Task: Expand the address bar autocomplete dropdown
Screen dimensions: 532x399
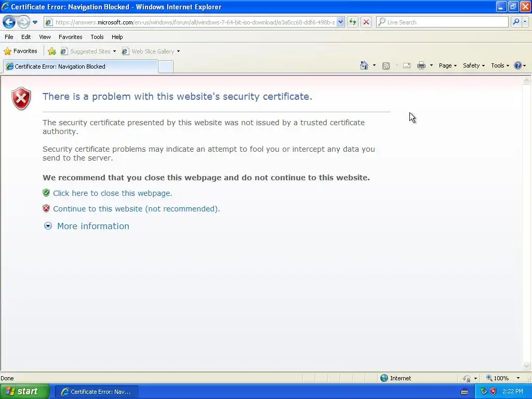Action: point(340,22)
